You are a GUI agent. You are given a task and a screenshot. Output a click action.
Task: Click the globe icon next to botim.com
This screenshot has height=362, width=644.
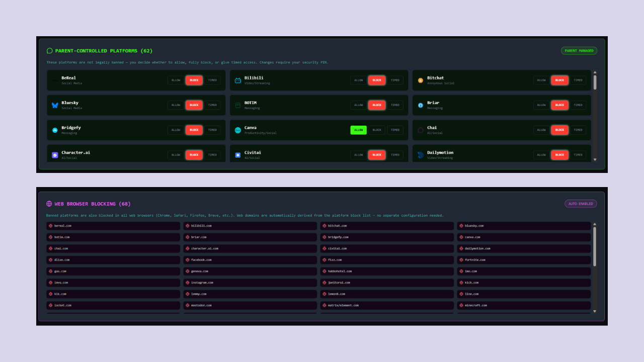(51, 237)
